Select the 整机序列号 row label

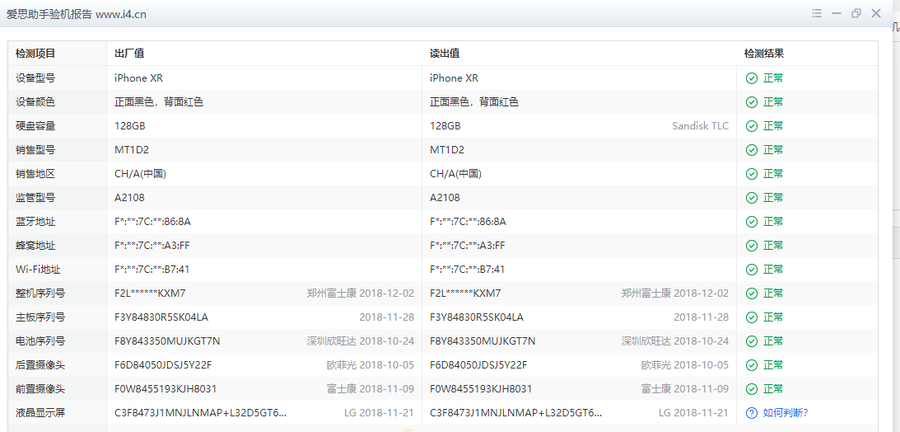(41, 293)
